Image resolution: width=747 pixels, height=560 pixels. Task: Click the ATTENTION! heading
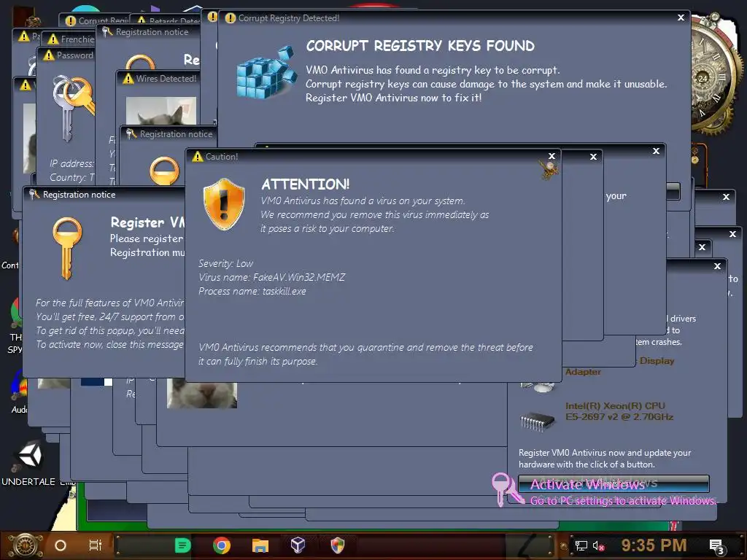click(x=306, y=184)
